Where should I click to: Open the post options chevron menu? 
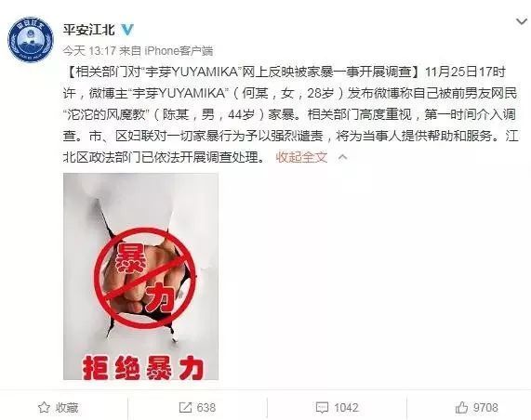tap(523, 21)
